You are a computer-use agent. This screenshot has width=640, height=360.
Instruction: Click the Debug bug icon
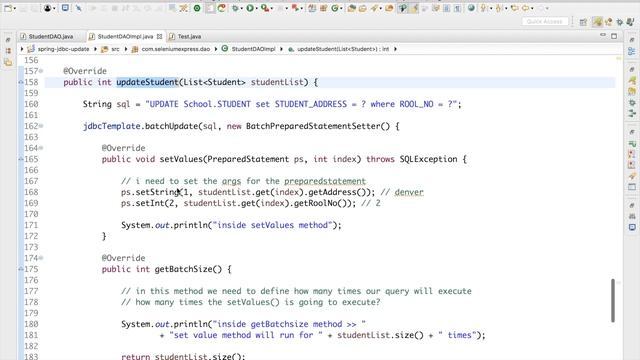coord(235,8)
